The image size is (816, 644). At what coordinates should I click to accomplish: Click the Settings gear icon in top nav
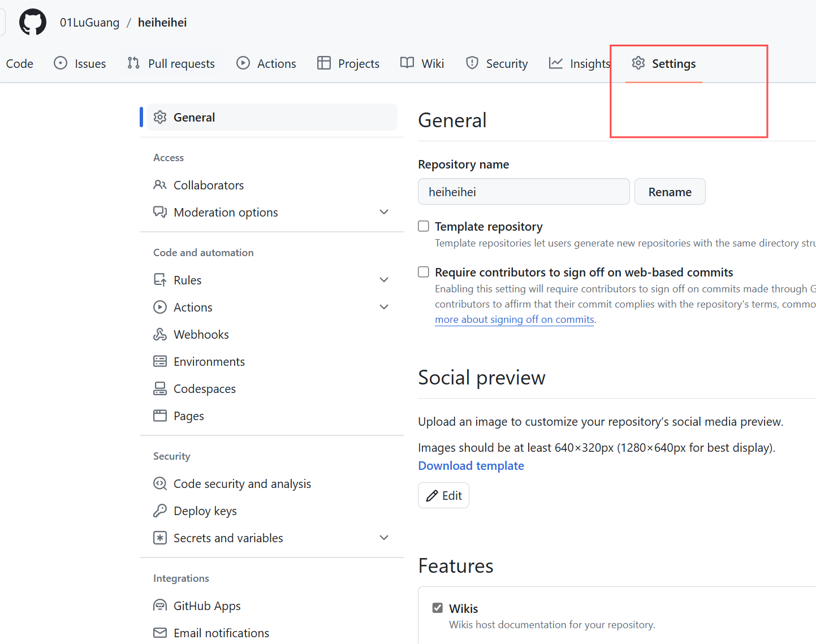point(638,63)
